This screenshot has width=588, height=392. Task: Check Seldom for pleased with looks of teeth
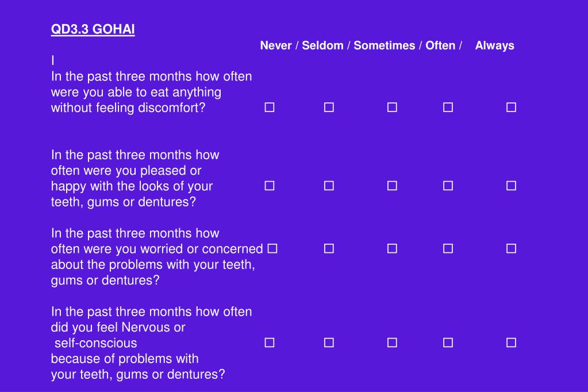329,186
